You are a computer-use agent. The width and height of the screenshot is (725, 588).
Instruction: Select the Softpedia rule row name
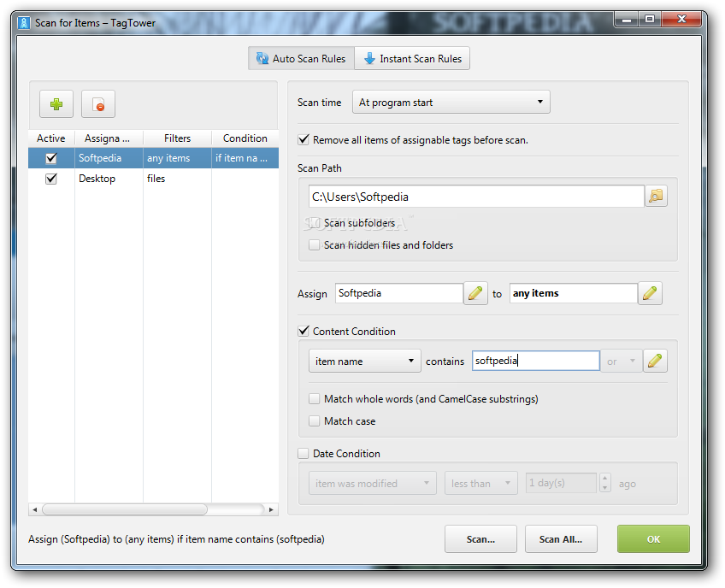[x=100, y=158]
